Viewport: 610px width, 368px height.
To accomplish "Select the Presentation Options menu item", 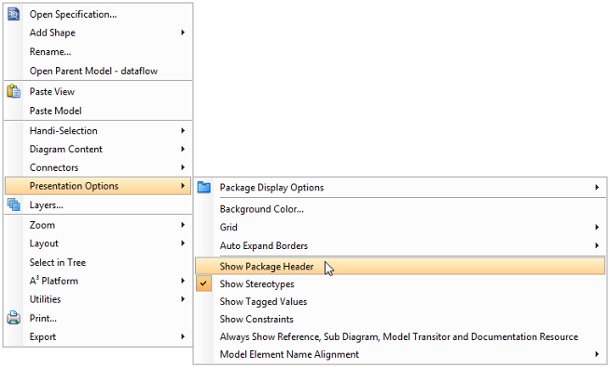I will [x=98, y=186].
